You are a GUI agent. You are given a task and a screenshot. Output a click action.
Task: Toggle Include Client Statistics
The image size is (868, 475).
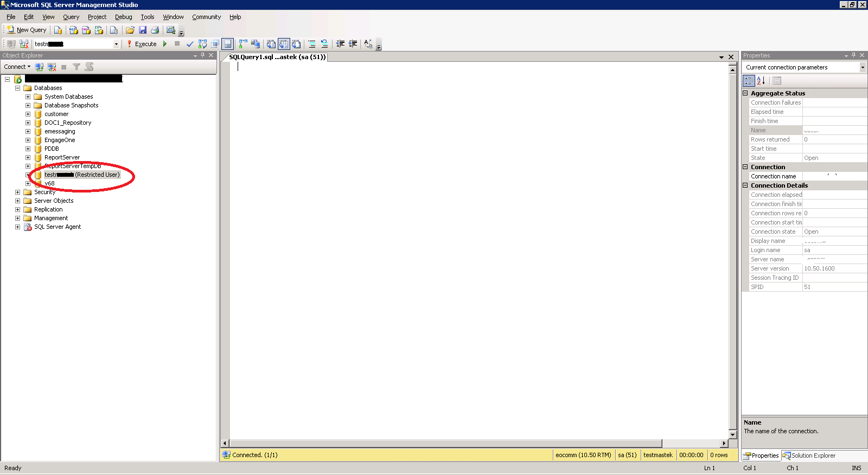(x=256, y=44)
